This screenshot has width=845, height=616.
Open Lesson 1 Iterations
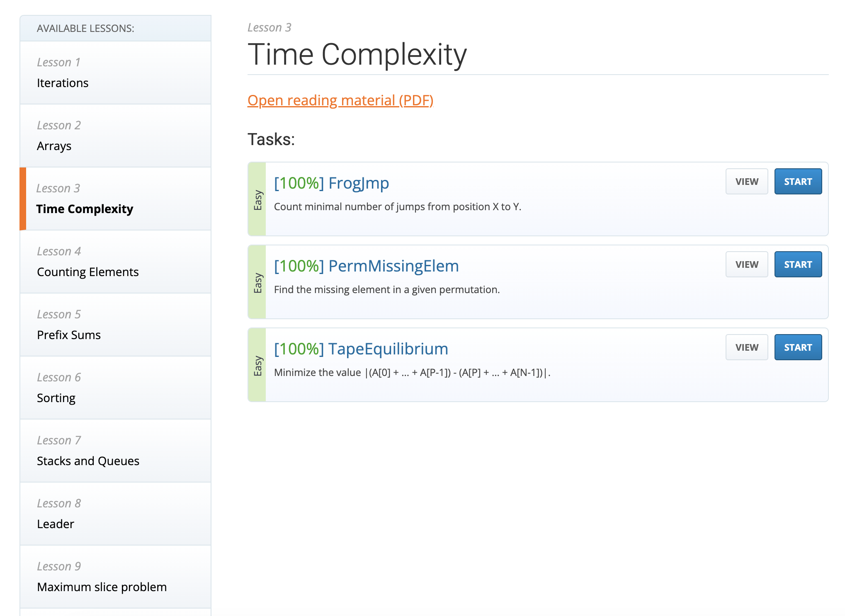pos(63,82)
